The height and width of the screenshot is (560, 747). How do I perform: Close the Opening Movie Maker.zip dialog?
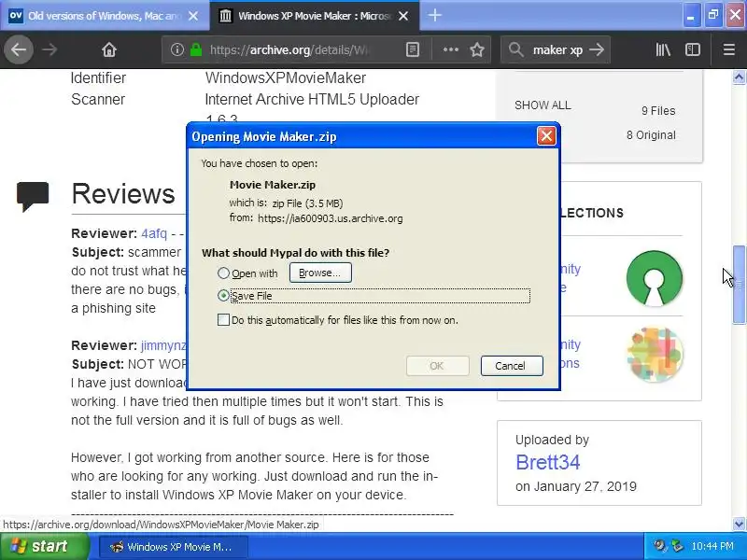coord(546,136)
